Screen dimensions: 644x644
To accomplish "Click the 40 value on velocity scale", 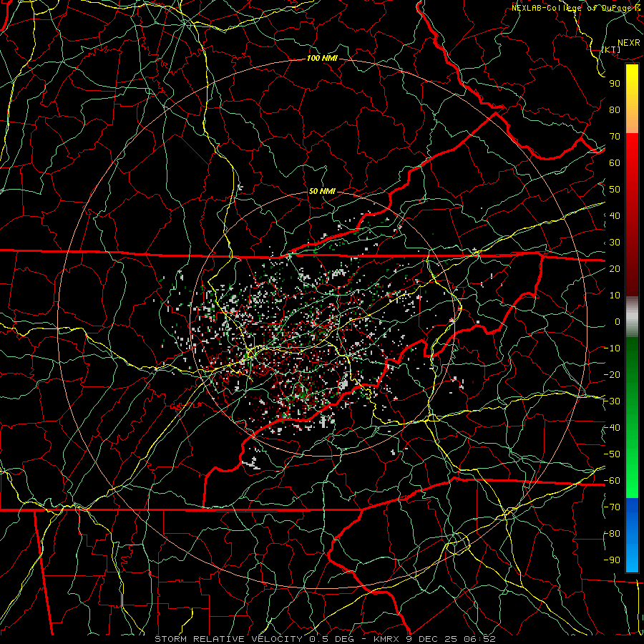I will [615, 216].
